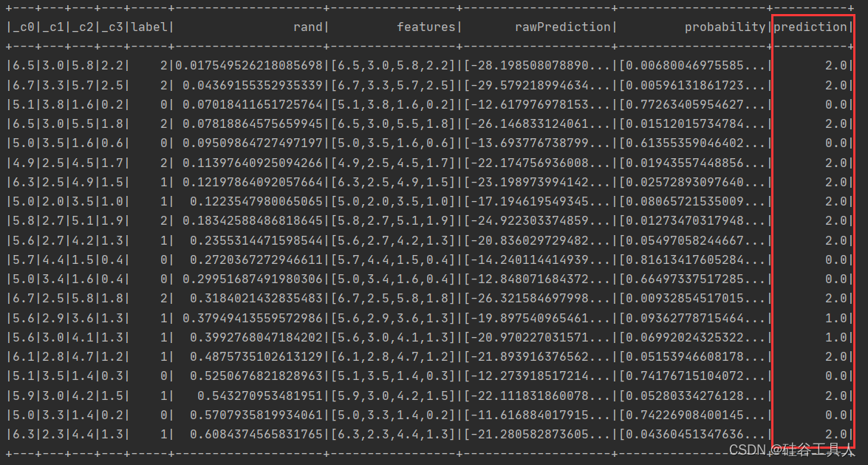Click probability value [0.61355359046402...
868x465 pixels.
(692, 143)
